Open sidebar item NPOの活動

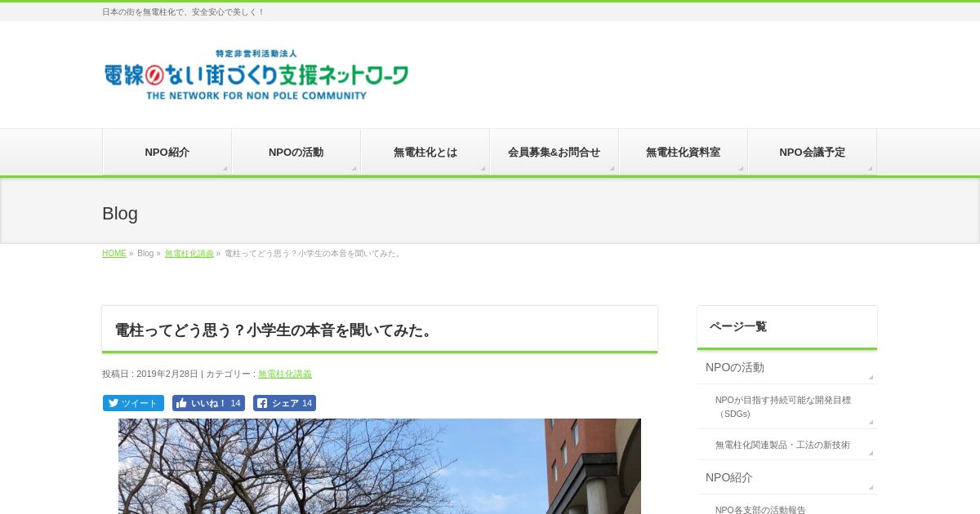[x=787, y=367]
